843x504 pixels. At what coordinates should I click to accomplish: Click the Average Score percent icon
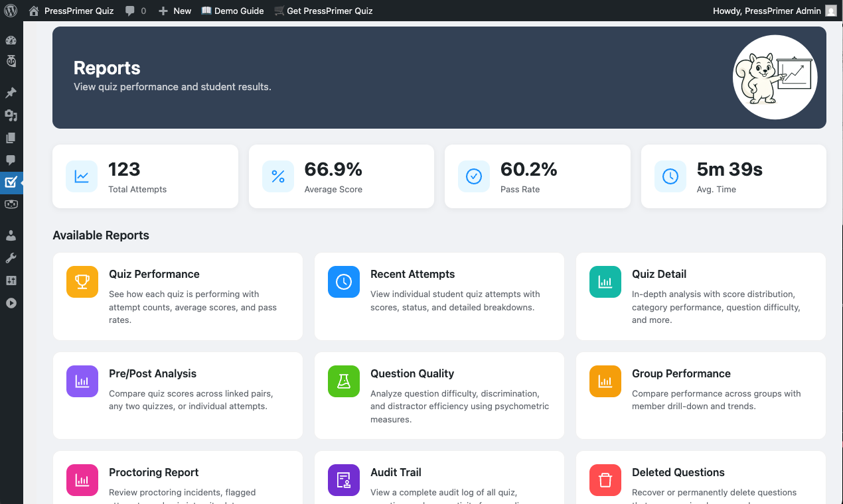click(x=278, y=176)
